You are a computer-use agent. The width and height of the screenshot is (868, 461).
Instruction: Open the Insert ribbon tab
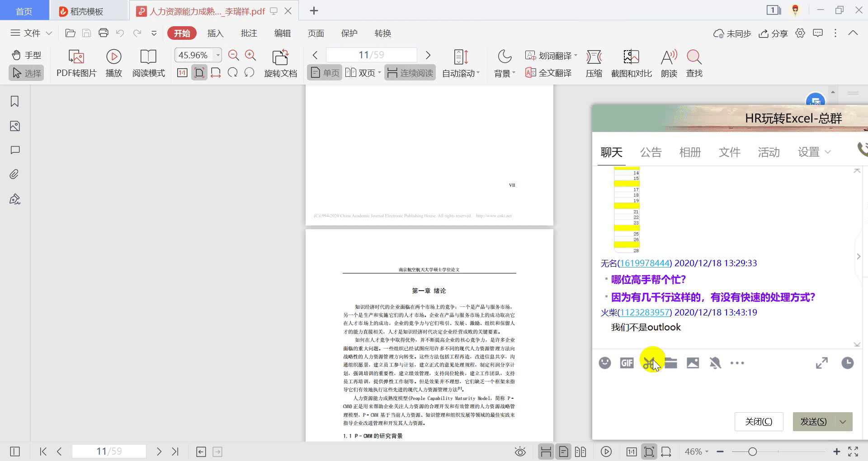pyautogui.click(x=215, y=33)
